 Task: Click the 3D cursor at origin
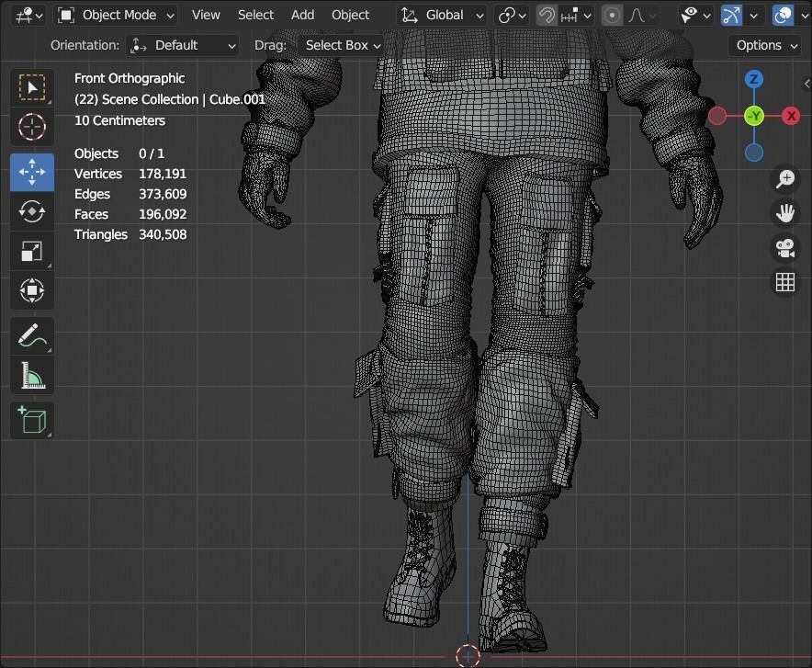468,656
